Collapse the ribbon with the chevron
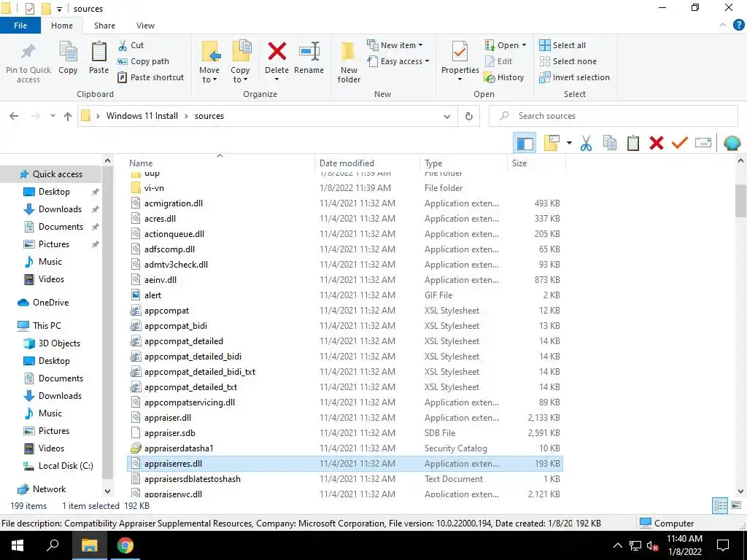This screenshot has width=747, height=560. (x=723, y=26)
